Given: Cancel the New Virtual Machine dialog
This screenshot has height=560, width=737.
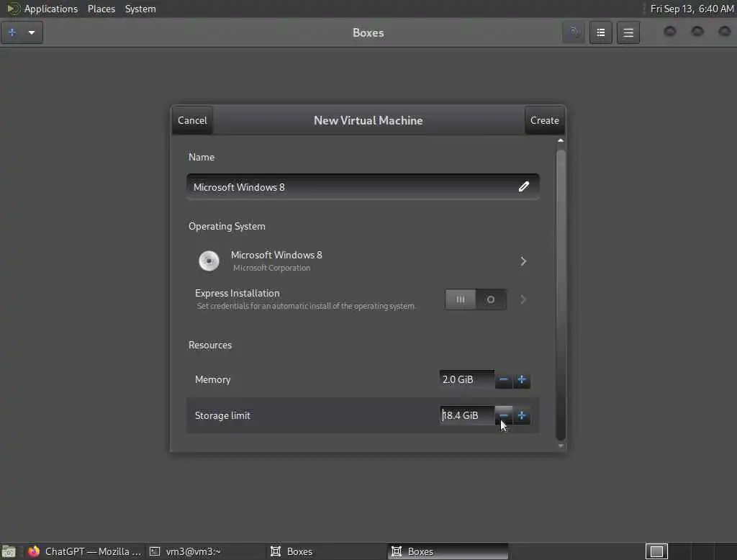Looking at the screenshot, I should [x=192, y=120].
